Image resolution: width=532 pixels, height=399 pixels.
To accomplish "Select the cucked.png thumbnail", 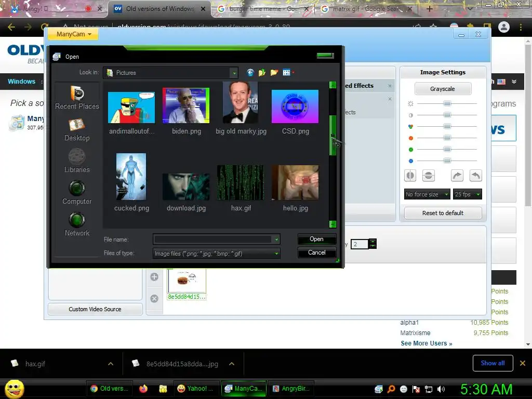I will click(131, 177).
